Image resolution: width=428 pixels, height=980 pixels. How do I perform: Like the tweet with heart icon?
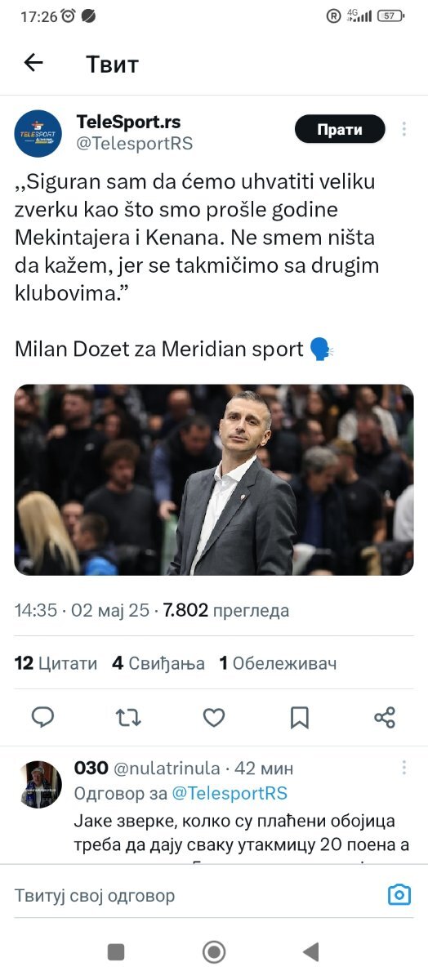point(214,717)
